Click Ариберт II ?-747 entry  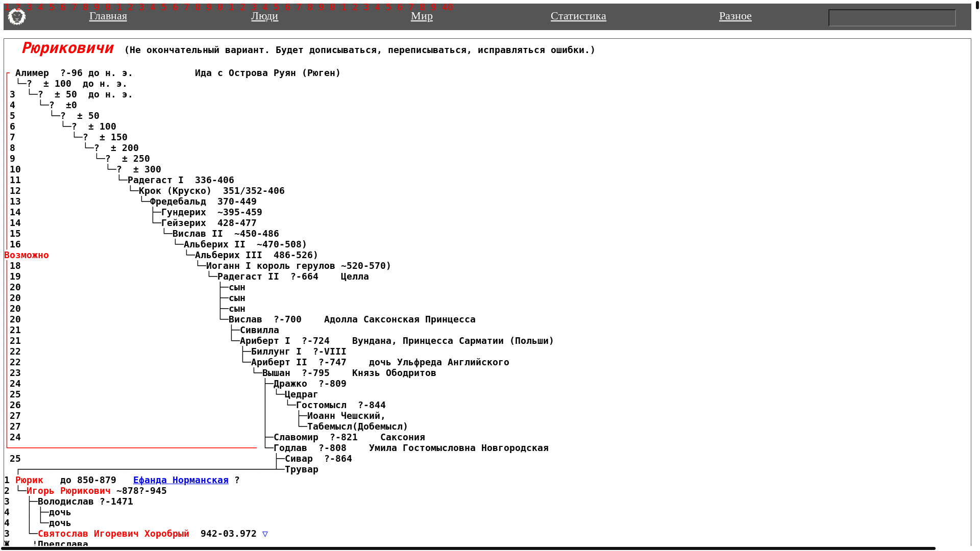[x=299, y=362]
